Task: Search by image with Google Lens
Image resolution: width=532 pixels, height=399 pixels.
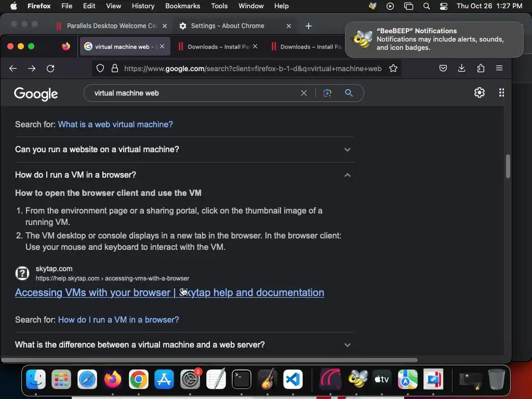Action: (327, 93)
